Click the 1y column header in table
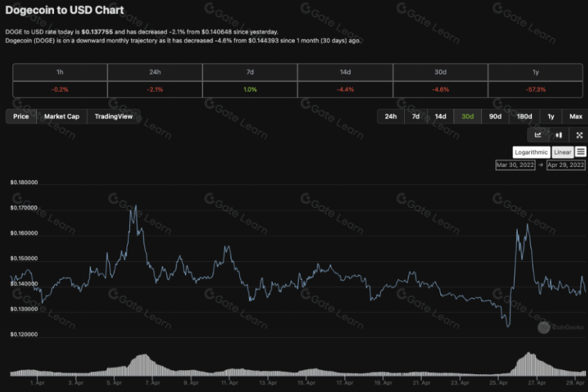 pyautogui.click(x=535, y=72)
